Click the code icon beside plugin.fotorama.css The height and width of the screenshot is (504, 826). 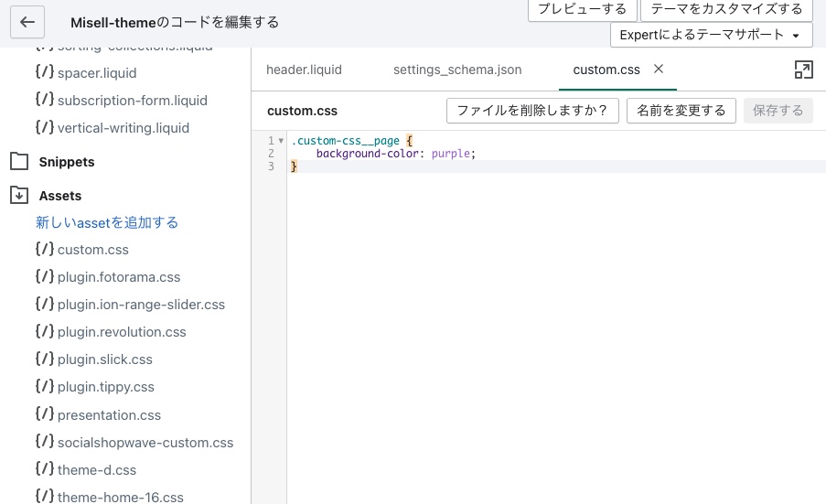(x=45, y=275)
